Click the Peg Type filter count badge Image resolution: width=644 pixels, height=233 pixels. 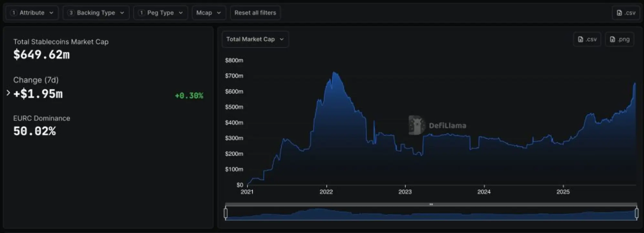pos(141,13)
